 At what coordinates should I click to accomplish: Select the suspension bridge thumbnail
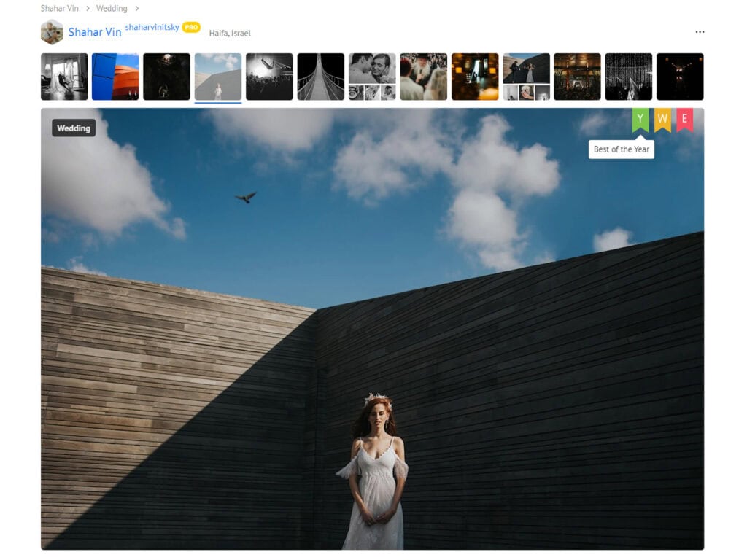(x=320, y=77)
